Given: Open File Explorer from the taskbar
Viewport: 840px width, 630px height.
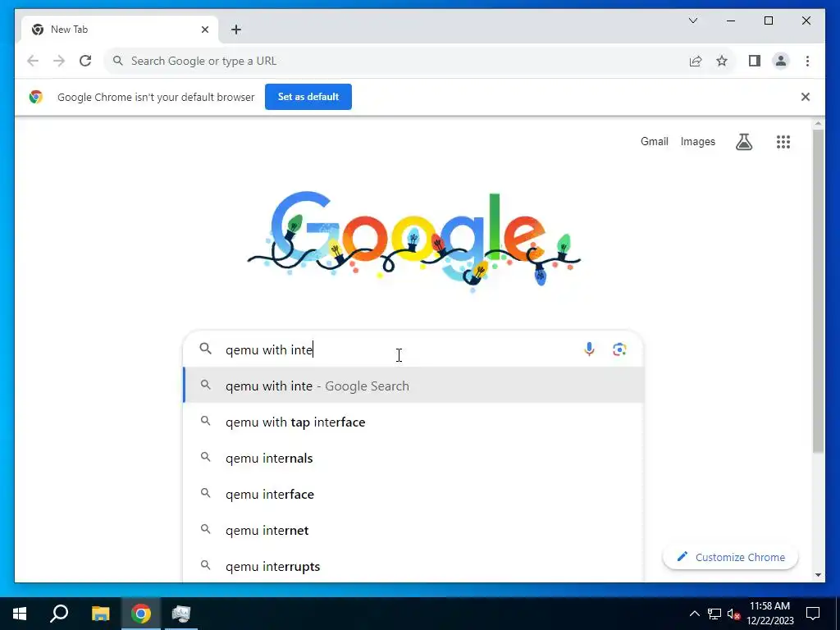Looking at the screenshot, I should click(x=100, y=614).
